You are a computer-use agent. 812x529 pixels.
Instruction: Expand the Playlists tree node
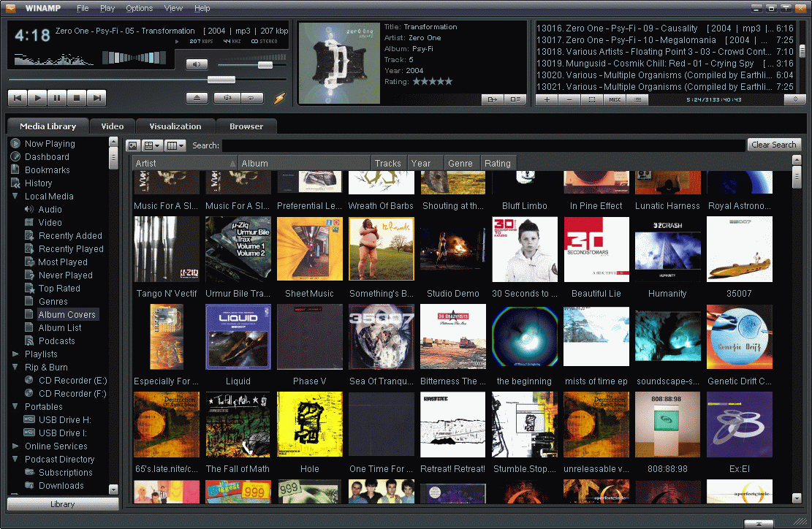pos(15,354)
